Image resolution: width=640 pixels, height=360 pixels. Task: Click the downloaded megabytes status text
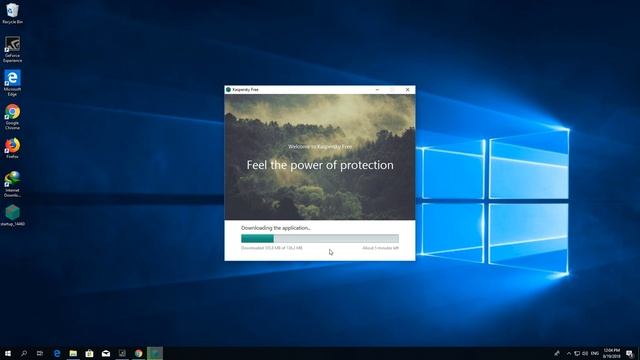coord(272,248)
